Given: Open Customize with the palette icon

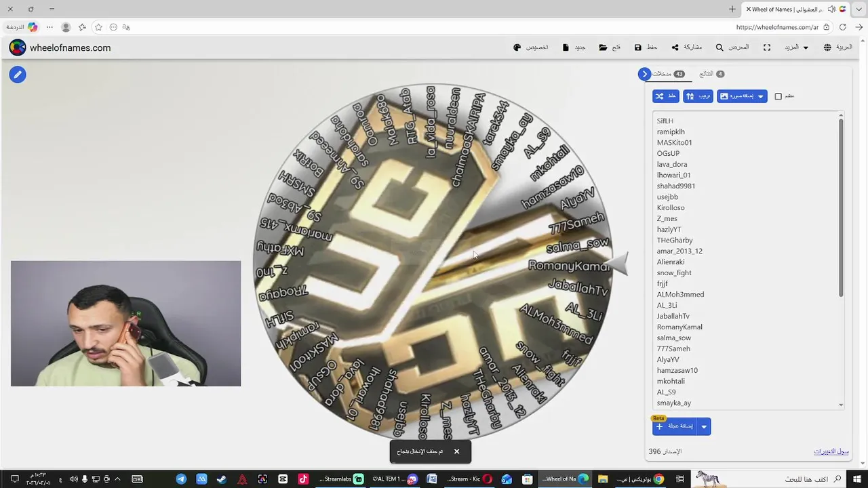Looking at the screenshot, I should click(517, 47).
